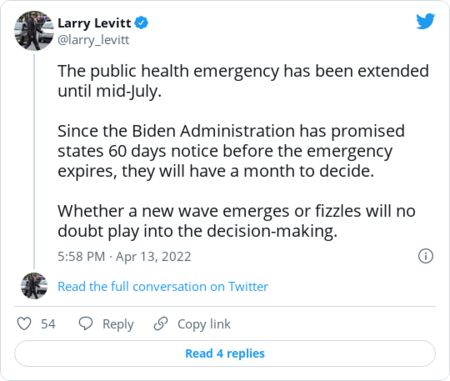Open the Larry Levitt display name
Image resolution: width=450 pixels, height=381 pixels.
[x=94, y=23]
